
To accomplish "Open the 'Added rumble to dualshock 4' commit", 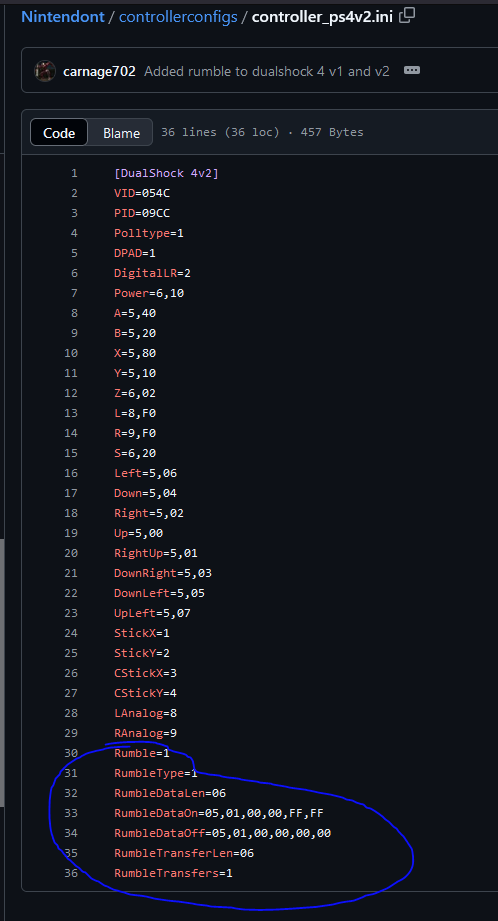I will (267, 72).
